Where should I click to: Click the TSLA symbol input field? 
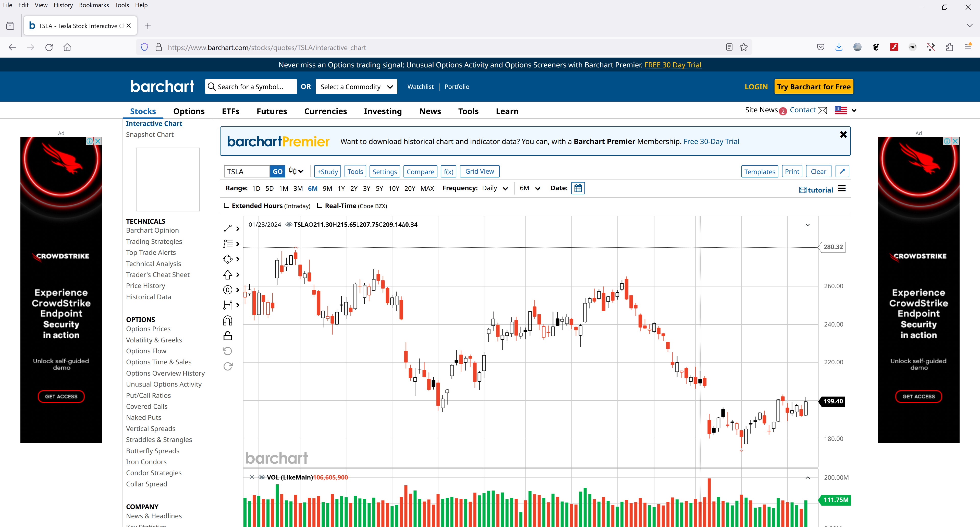pos(247,172)
